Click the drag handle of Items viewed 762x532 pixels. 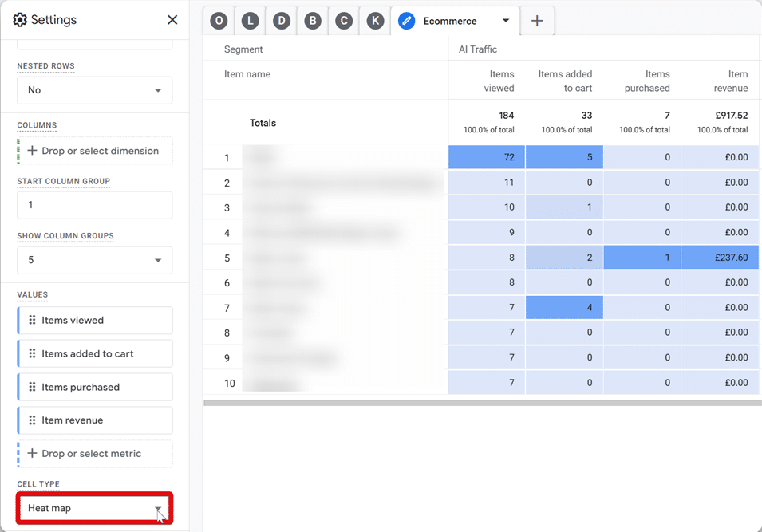point(32,320)
